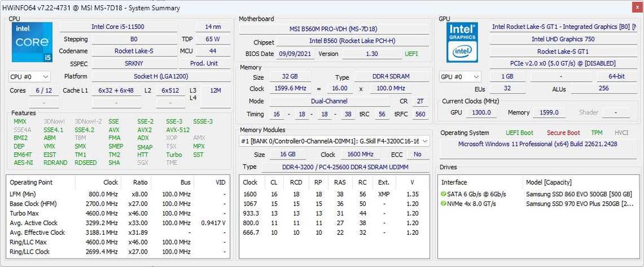The width and height of the screenshot is (644, 267).
Task: Click the Rocket Lake-S codename field
Action: [134, 51]
